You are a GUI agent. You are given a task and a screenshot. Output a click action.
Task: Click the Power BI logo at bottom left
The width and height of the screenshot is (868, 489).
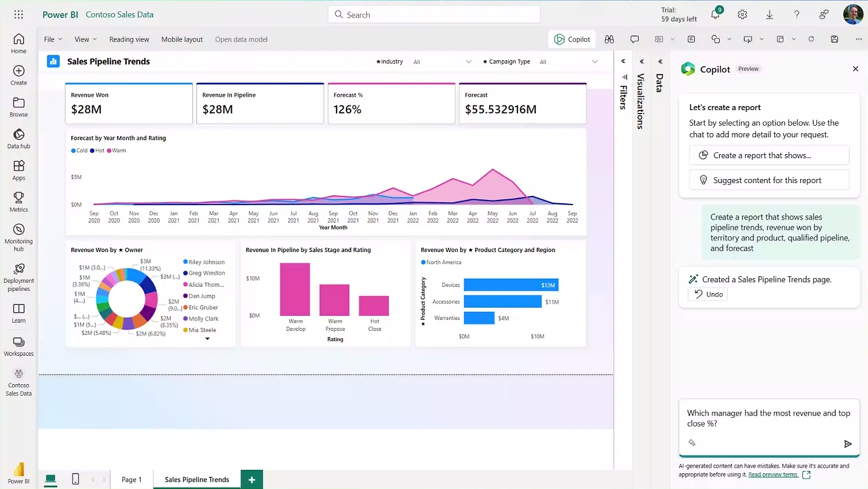click(x=19, y=473)
